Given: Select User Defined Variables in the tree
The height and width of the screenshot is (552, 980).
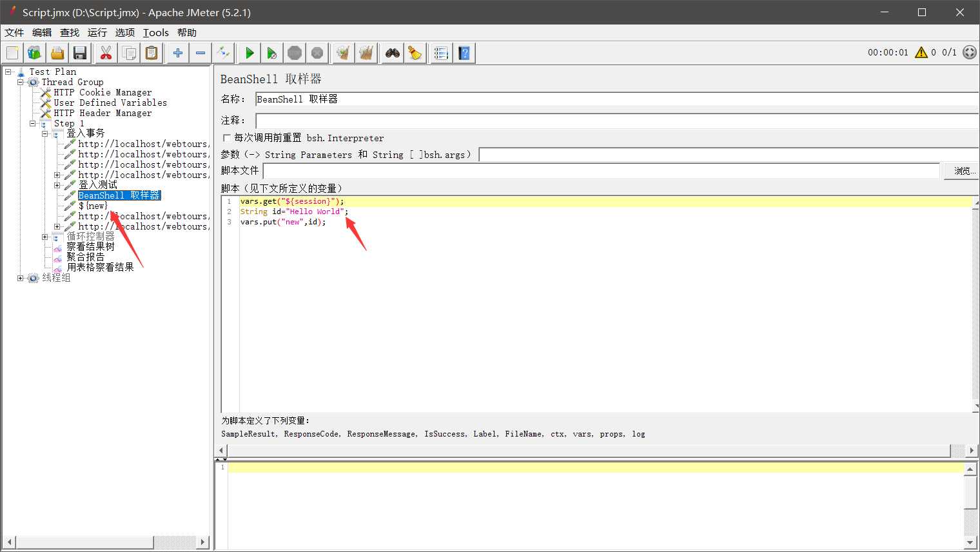Looking at the screenshot, I should pyautogui.click(x=110, y=103).
